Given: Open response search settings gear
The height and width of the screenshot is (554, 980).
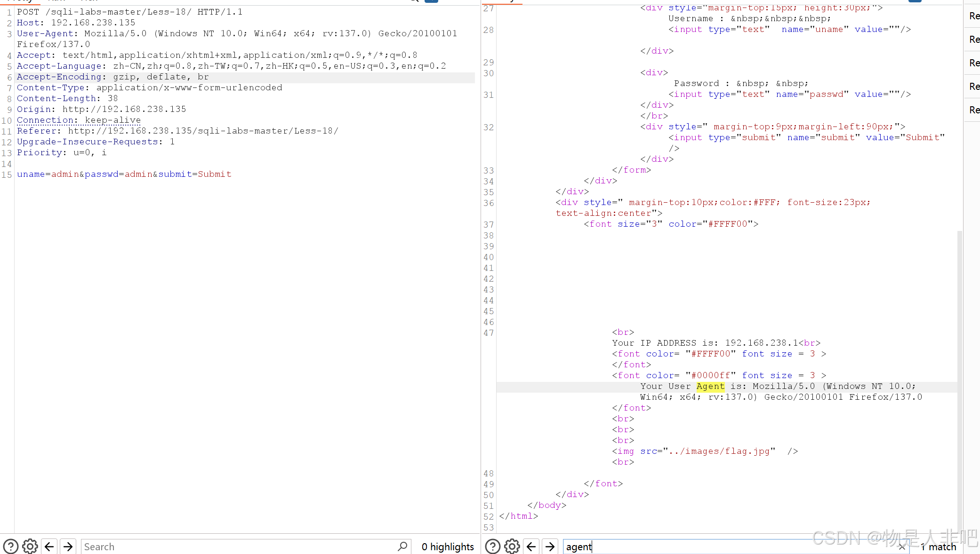Looking at the screenshot, I should coord(512,546).
